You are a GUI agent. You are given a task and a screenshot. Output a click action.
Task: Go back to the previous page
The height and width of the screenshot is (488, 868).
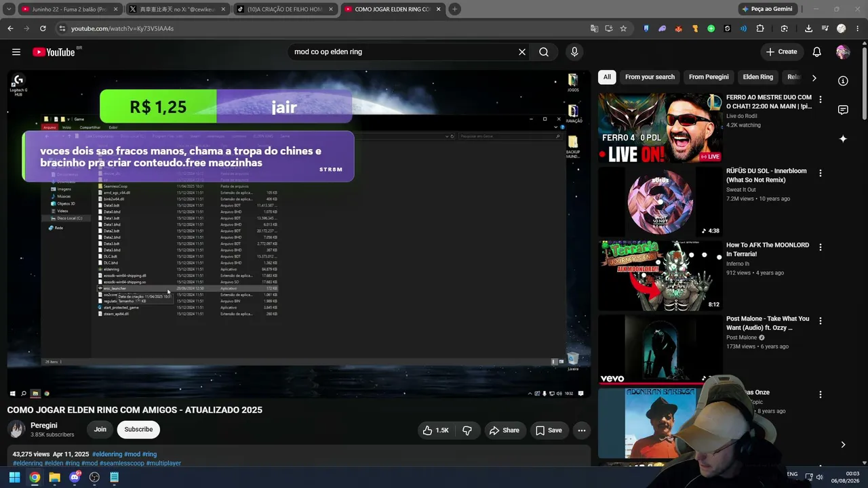(x=10, y=28)
